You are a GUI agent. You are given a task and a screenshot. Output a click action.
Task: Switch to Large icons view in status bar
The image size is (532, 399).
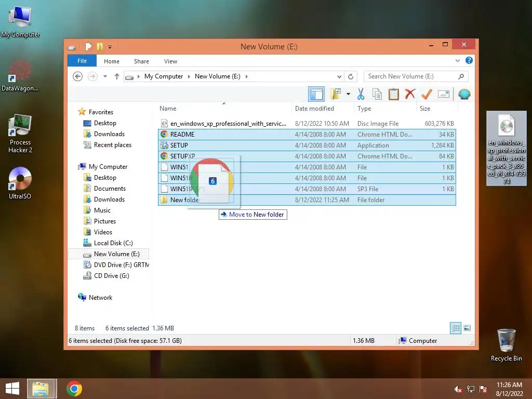[x=467, y=328]
